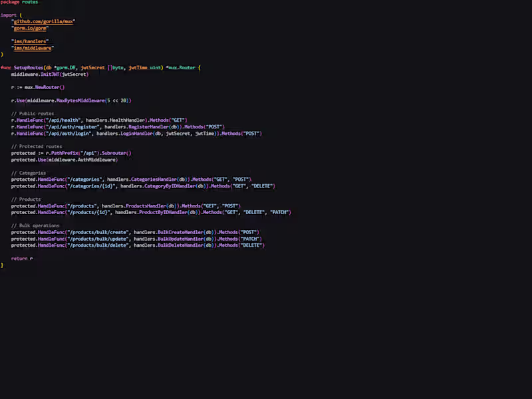This screenshot has width=532, height=399.
Task: Click the "/categories" route string
Action: coord(84,180)
